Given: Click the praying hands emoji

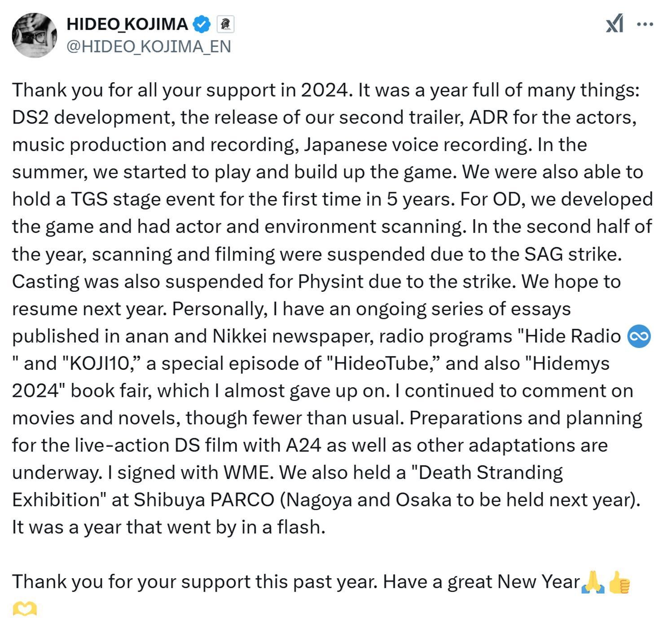Looking at the screenshot, I should tap(593, 582).
